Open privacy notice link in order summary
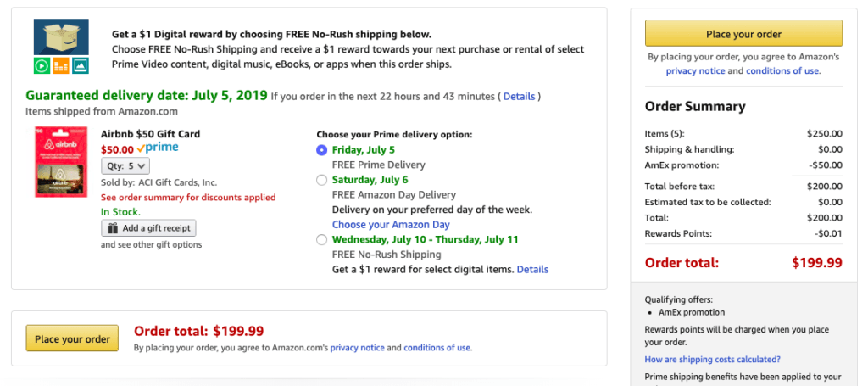 coord(695,71)
